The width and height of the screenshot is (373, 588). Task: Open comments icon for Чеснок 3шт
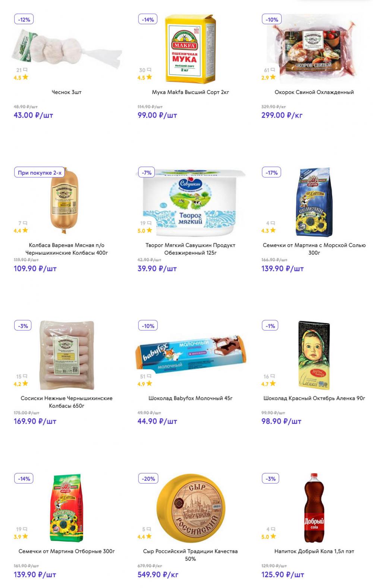pos(25,70)
